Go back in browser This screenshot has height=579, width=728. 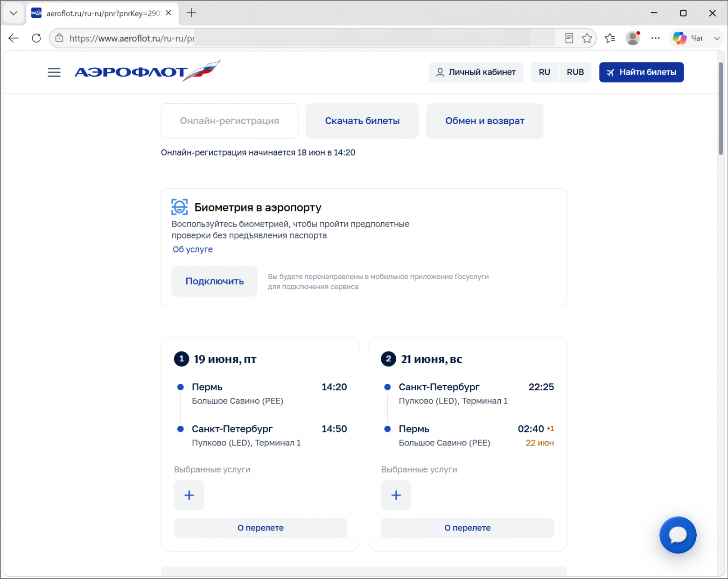pos(14,38)
